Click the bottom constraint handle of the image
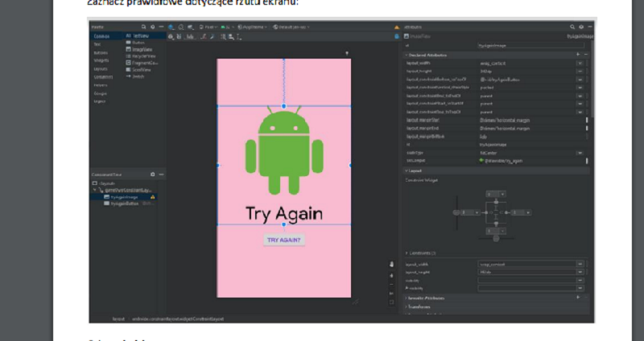This screenshot has height=341, width=644. point(284,224)
